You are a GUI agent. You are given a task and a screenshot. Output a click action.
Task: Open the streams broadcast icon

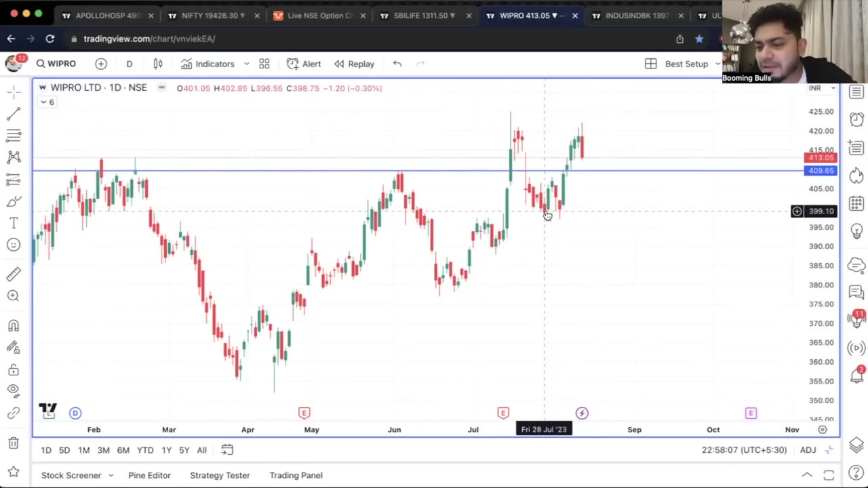[856, 348]
